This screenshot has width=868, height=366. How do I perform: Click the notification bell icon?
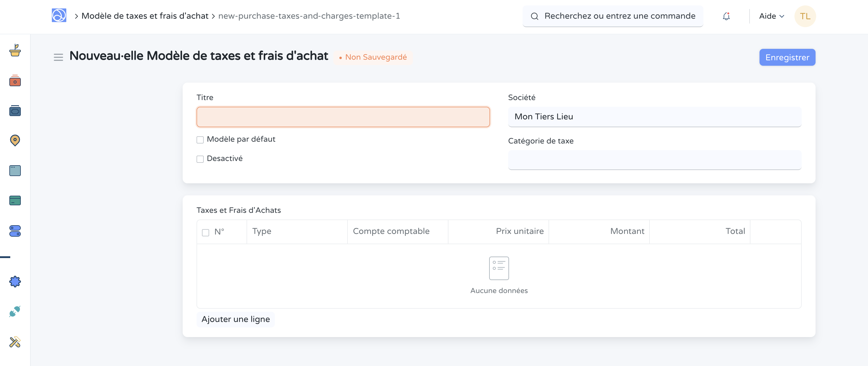[x=726, y=16]
